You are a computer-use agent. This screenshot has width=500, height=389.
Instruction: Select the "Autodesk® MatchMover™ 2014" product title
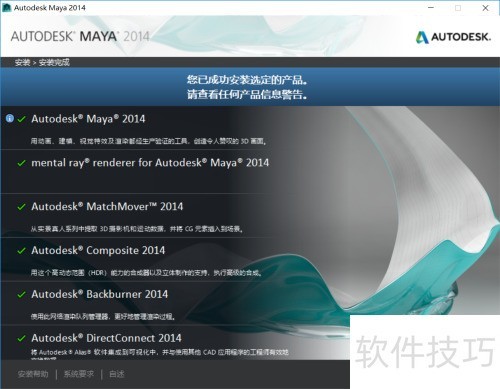(x=107, y=207)
